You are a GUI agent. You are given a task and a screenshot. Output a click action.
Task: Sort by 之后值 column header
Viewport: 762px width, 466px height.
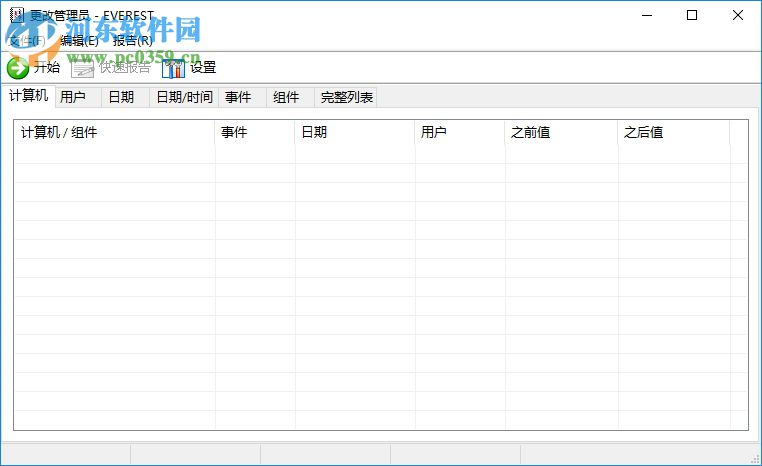(674, 132)
